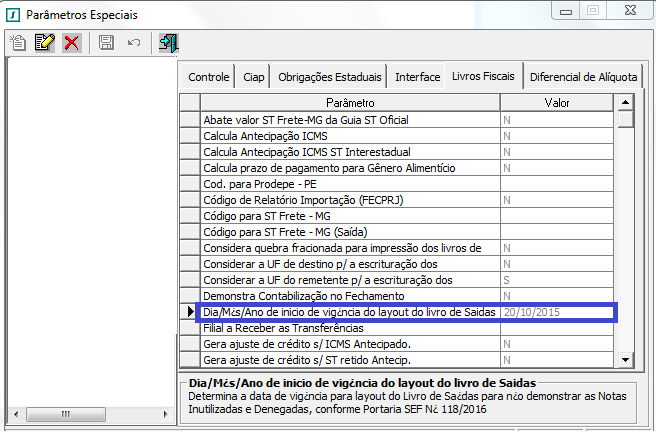Minimize the Parâmetros Especiais window
The height and width of the screenshot is (432, 656).
coord(566,11)
